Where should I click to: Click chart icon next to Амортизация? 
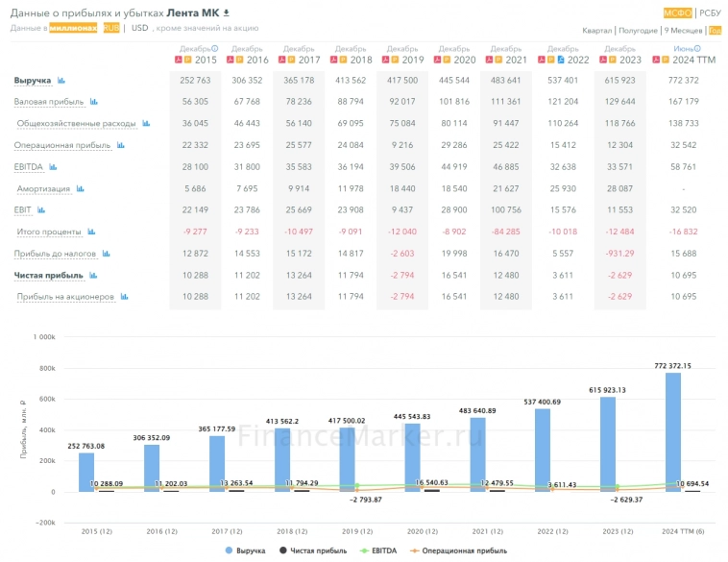pyautogui.click(x=80, y=189)
